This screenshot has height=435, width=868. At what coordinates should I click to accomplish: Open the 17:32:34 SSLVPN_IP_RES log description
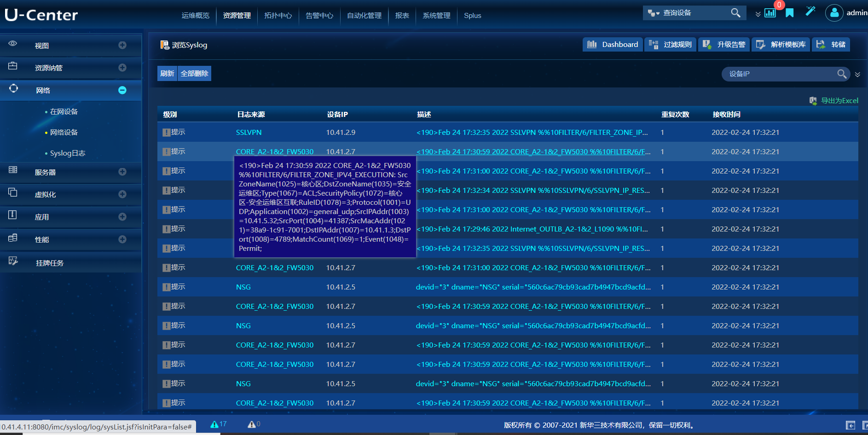[x=533, y=191]
